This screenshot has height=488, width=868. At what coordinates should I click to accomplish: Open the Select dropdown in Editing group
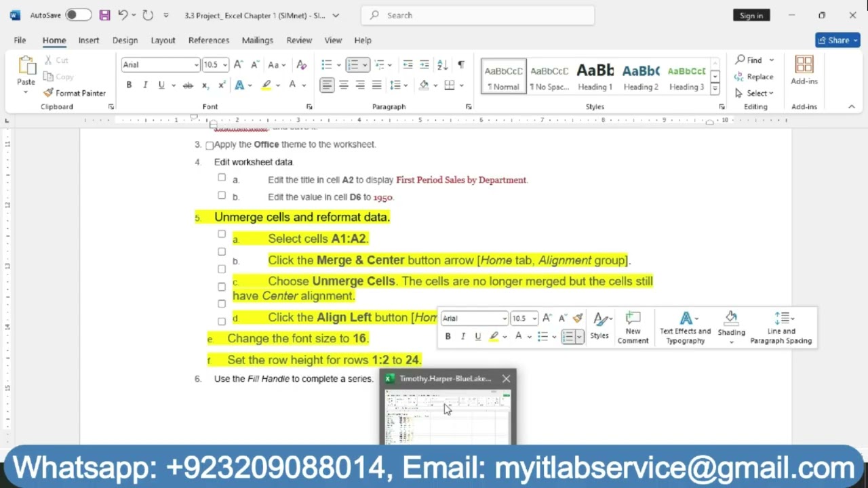754,93
